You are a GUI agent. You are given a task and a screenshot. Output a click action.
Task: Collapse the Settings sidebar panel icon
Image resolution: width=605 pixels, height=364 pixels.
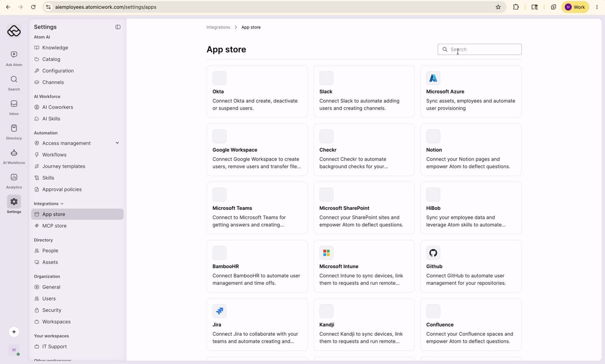118,27
